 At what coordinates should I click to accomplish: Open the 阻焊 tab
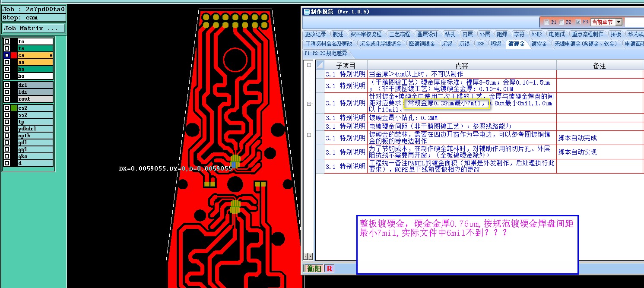(501, 34)
